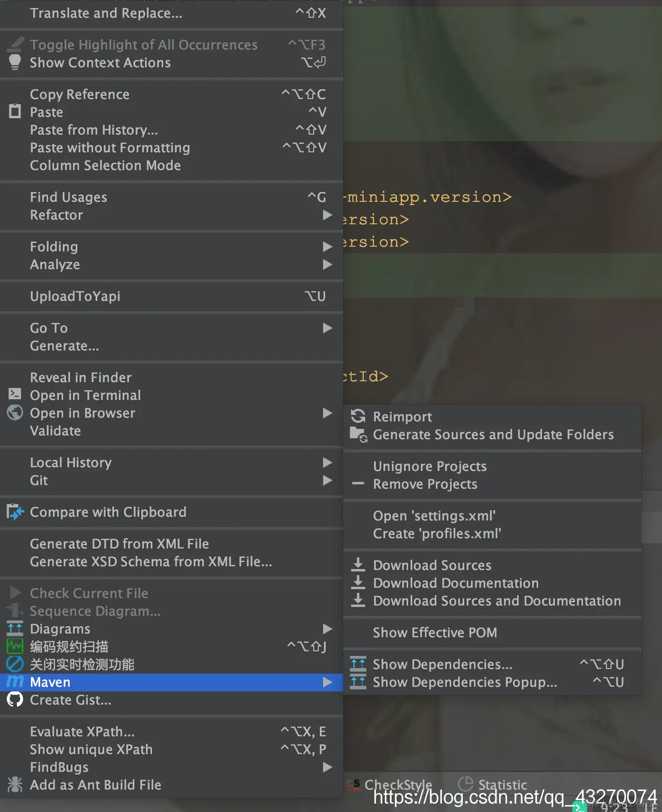Choose Evaluate XPath...
The height and width of the screenshot is (812, 662).
[x=172, y=732]
